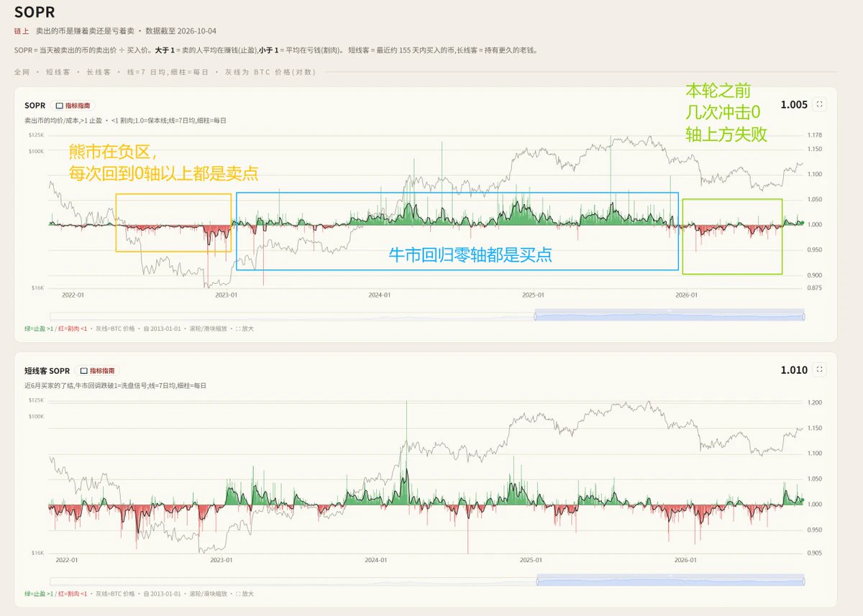Click the 0.875 right-axis value on the SOPR chart
This screenshot has height=616, width=863.
[815, 288]
